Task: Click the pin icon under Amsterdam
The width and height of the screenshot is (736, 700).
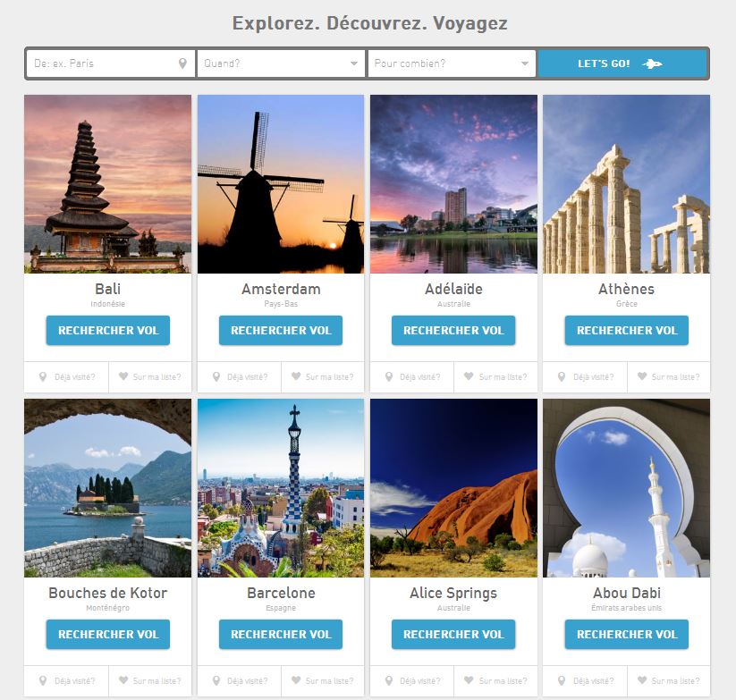Action: [x=216, y=376]
